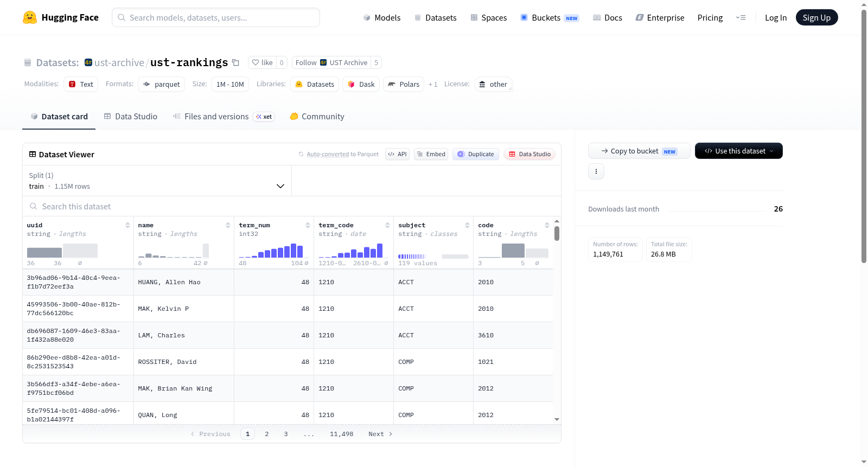Open the more navigation menu icon

741,17
